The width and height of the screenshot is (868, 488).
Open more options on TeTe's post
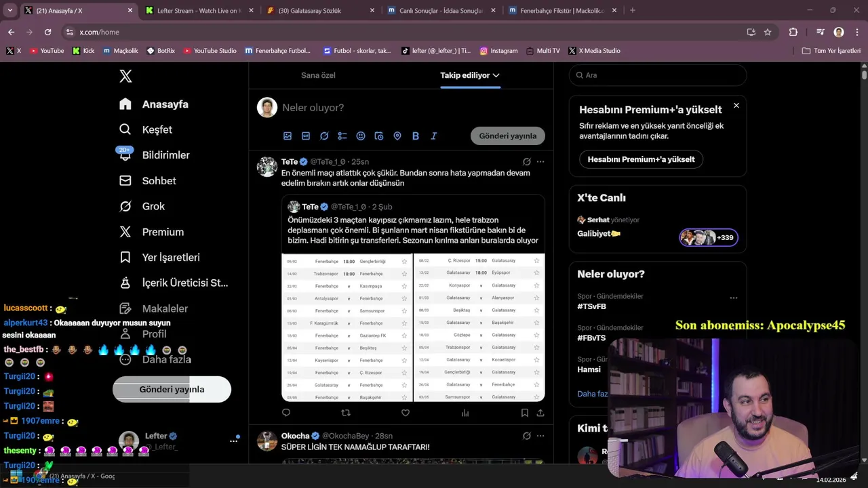tap(540, 162)
